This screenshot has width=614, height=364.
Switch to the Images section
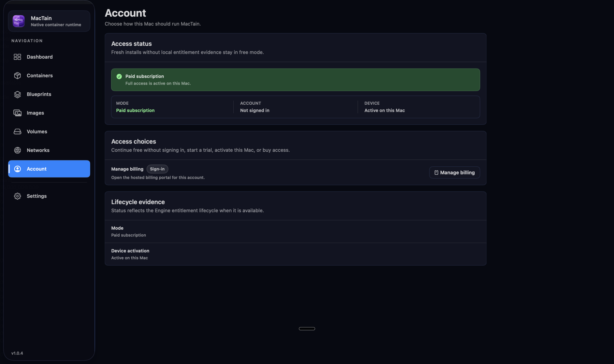coord(49,113)
